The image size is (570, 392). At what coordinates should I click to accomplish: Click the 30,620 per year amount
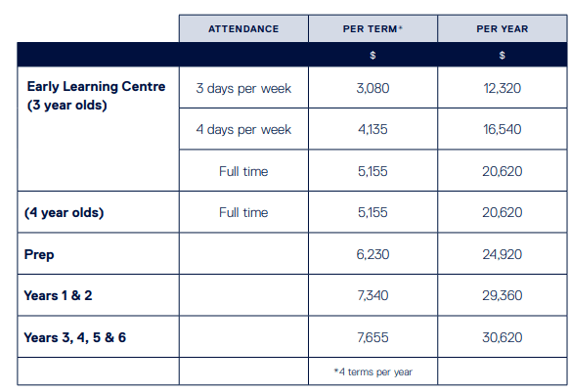[502, 337]
